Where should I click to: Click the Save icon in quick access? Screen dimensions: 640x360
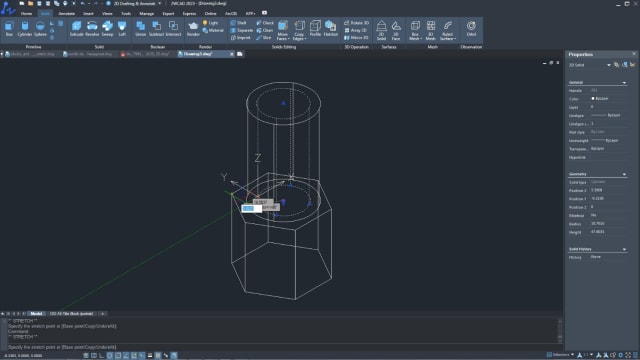[x=39, y=4]
